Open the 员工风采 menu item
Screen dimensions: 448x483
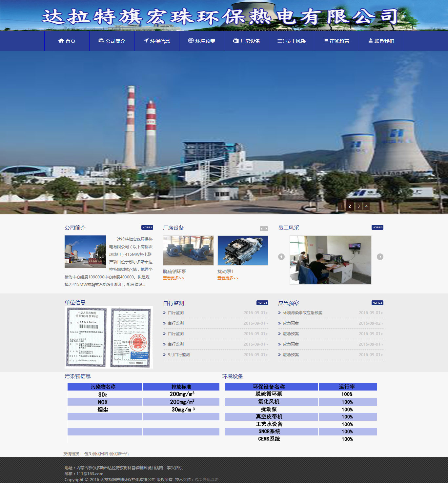(292, 41)
